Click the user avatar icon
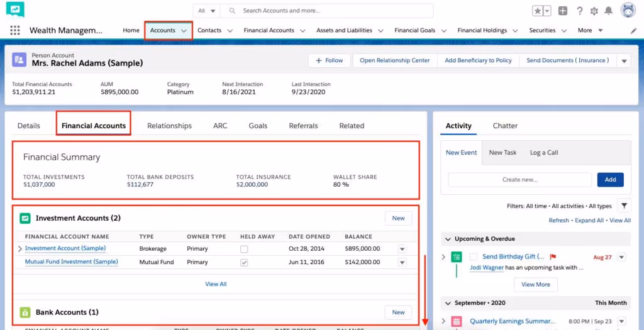Viewport: 644px width, 330px height. pyautogui.click(x=628, y=10)
